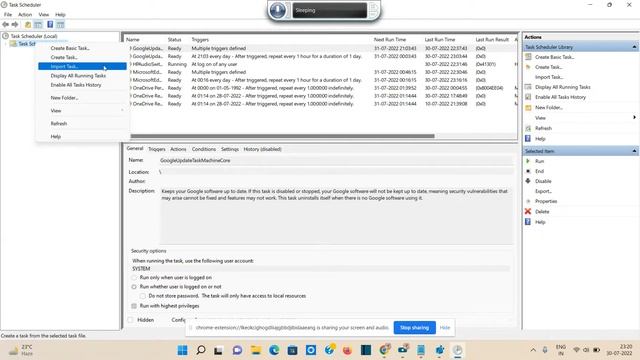The width and height of the screenshot is (640, 360).
Task: Switch to the Conditions tab
Action: (204, 149)
